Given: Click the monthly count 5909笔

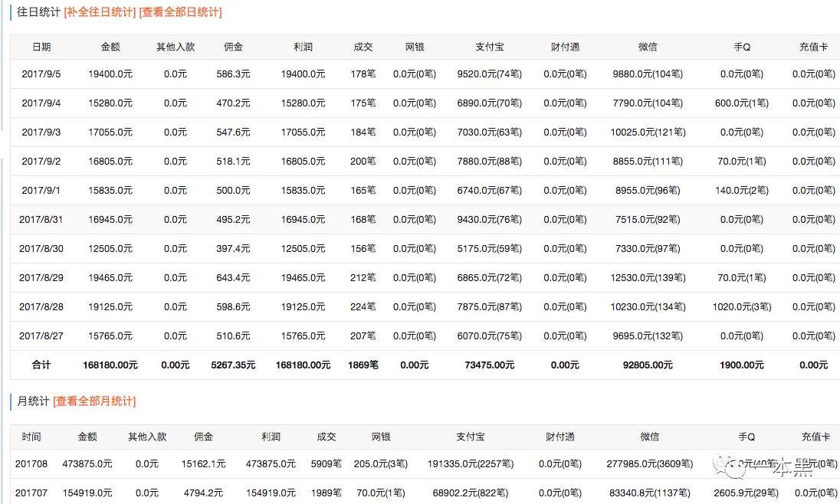Looking at the screenshot, I should point(326,464).
